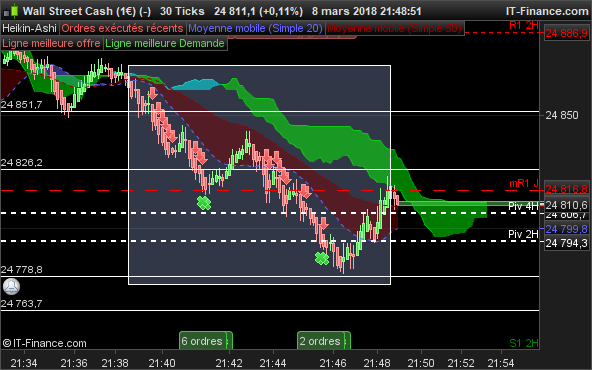Select the Piv 4H pivot label
This screenshot has height=370, width=592.
(523, 206)
